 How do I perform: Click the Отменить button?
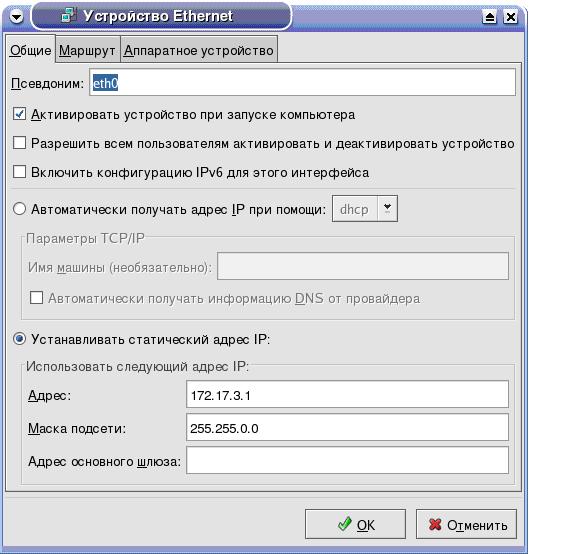466,524
